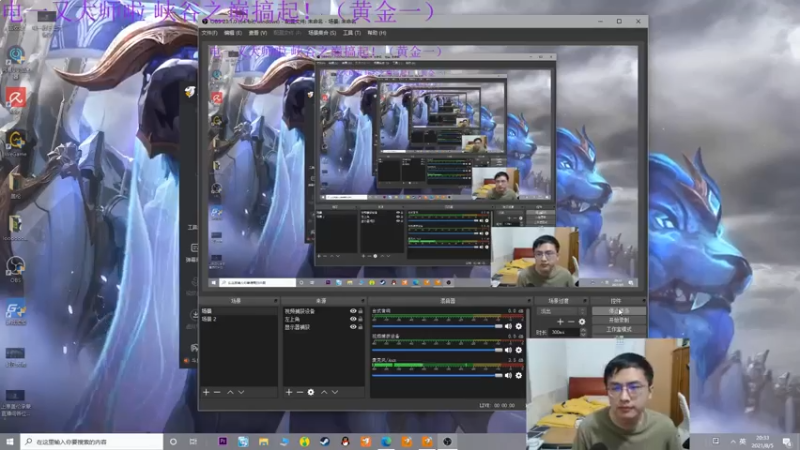Toggle visibility of 视频捕获设备 source
This screenshot has width=800, height=450.
[353, 311]
